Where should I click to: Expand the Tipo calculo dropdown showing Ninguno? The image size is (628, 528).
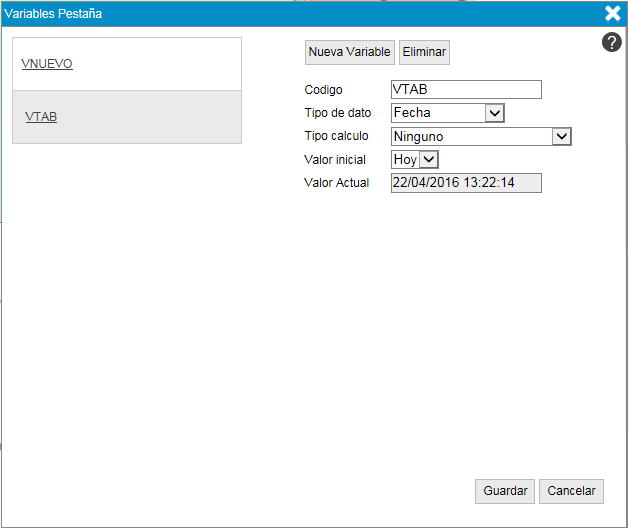point(481,136)
